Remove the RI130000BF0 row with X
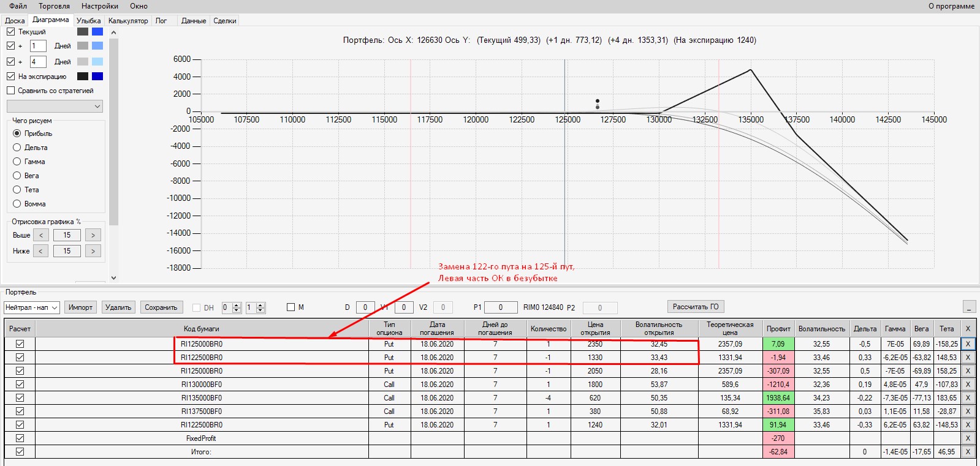980x466 pixels. (968, 385)
